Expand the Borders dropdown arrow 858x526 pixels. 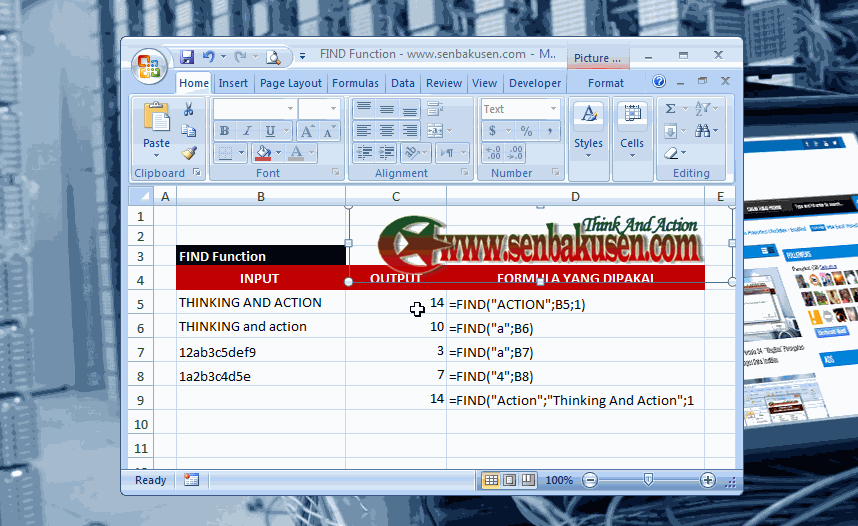241,153
